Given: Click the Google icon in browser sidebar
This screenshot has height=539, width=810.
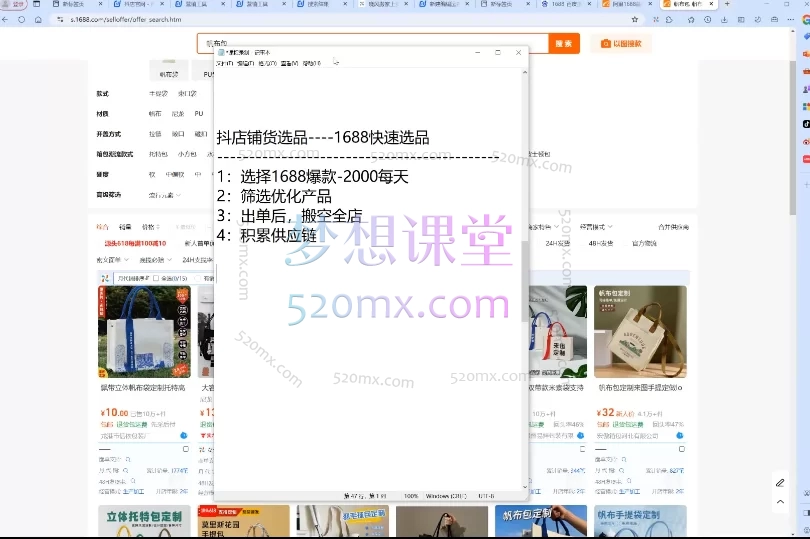Looking at the screenshot, I should click(x=806, y=20).
